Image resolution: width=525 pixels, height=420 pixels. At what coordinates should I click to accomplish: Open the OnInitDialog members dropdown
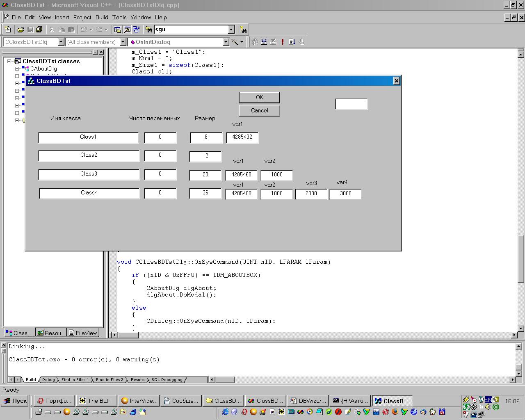pos(225,42)
